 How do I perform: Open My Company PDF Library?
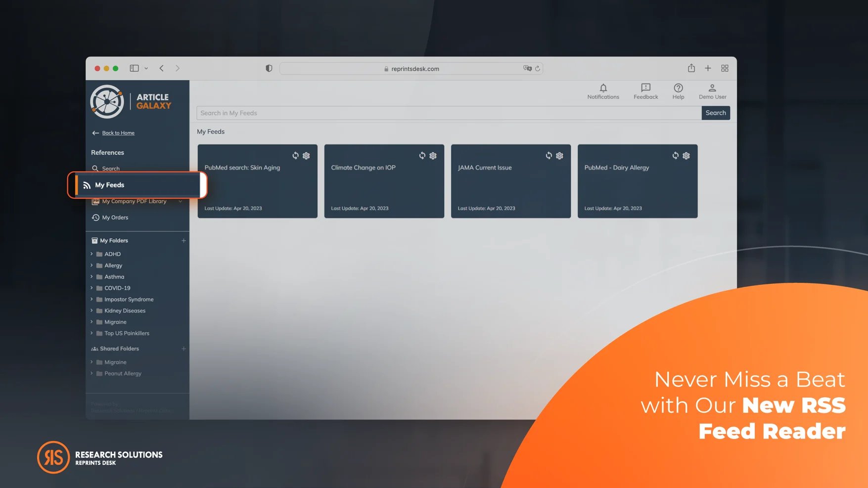click(130, 201)
